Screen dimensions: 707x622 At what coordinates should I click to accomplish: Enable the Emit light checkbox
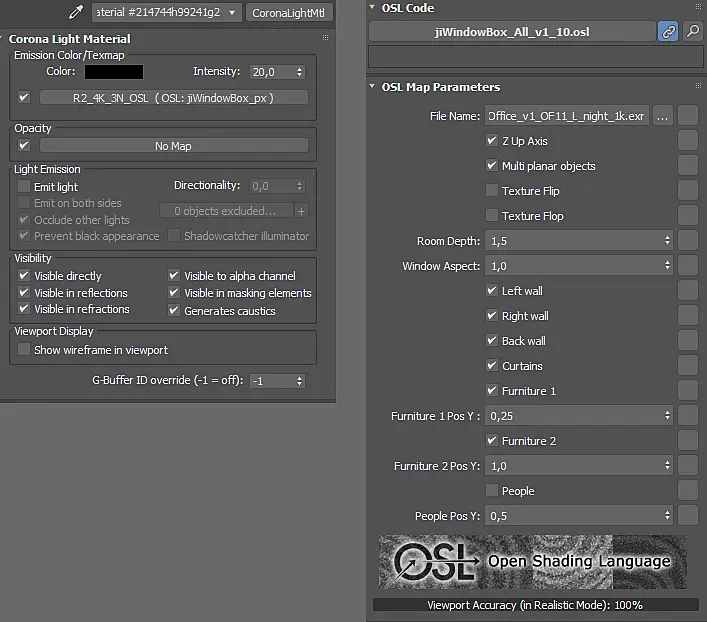(24, 186)
